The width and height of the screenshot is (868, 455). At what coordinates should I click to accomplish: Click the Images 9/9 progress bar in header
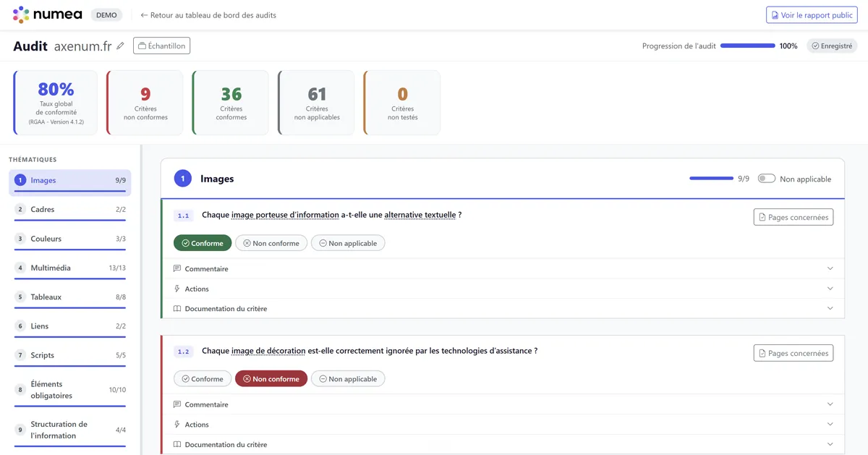pyautogui.click(x=711, y=178)
